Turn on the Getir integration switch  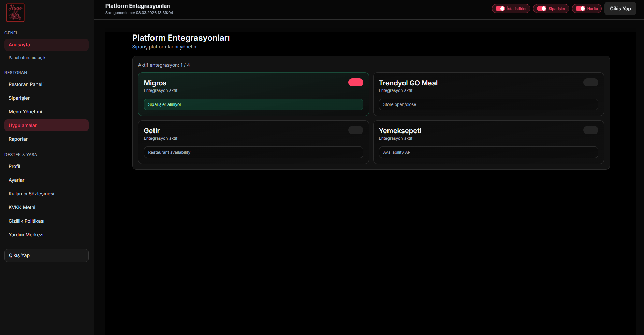pos(355,130)
